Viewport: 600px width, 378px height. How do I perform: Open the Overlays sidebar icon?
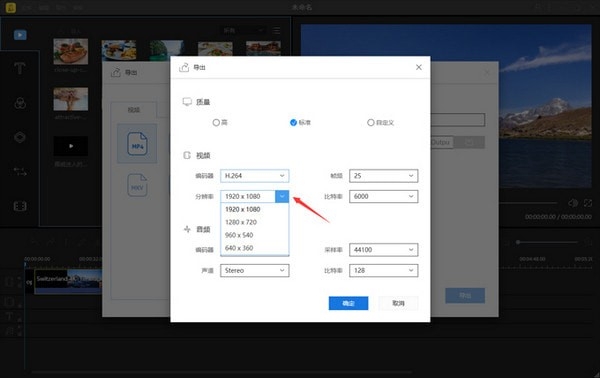coord(20,137)
